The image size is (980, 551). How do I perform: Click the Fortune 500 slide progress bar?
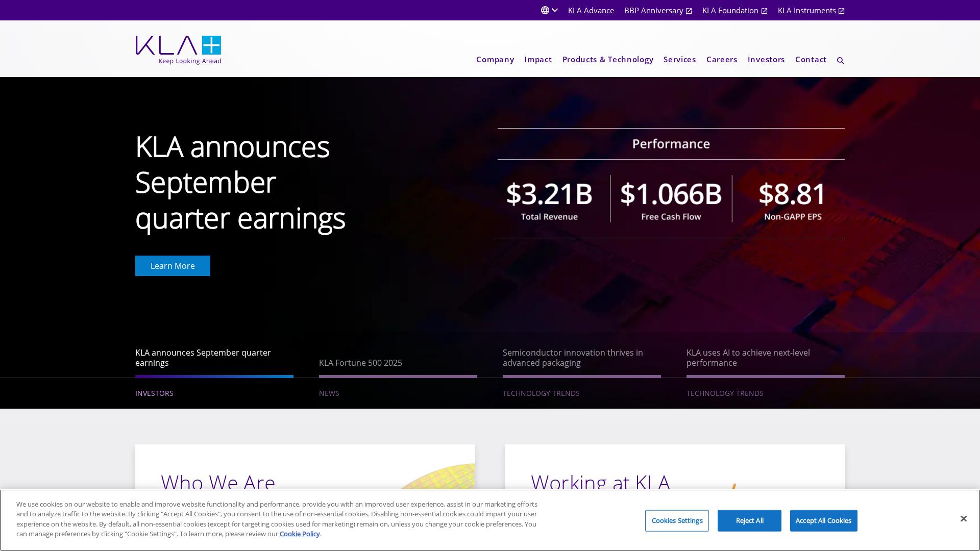(x=398, y=377)
